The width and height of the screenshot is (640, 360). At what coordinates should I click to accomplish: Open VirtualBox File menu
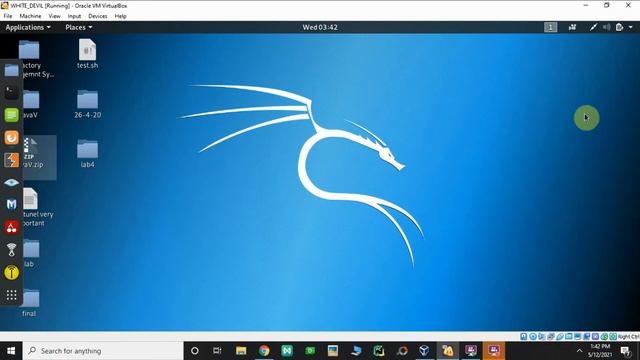[x=8, y=16]
